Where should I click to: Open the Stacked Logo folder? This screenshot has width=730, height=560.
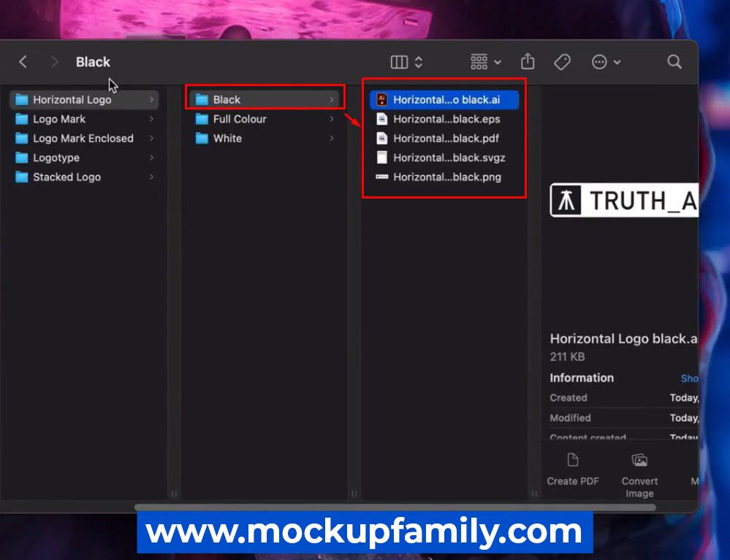click(x=66, y=177)
